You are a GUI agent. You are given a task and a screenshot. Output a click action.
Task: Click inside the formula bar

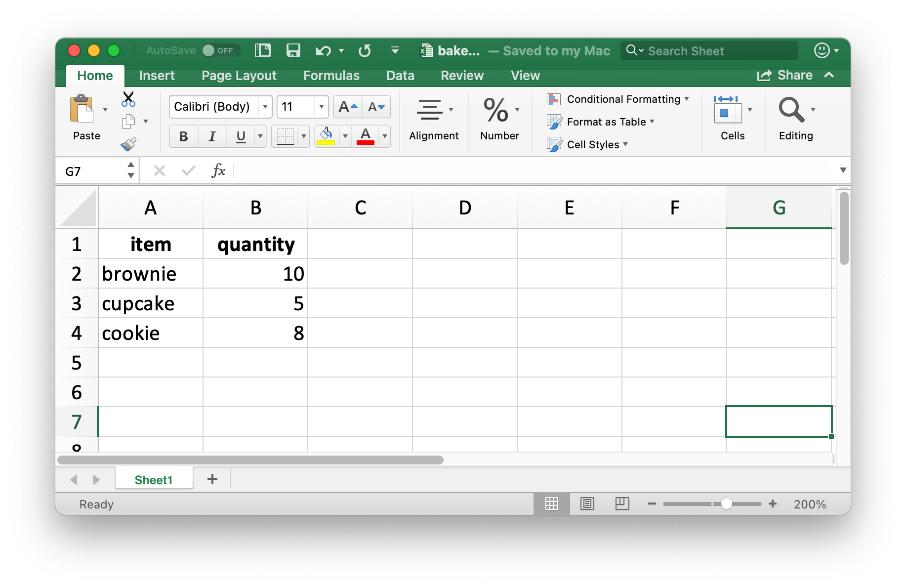click(445, 170)
